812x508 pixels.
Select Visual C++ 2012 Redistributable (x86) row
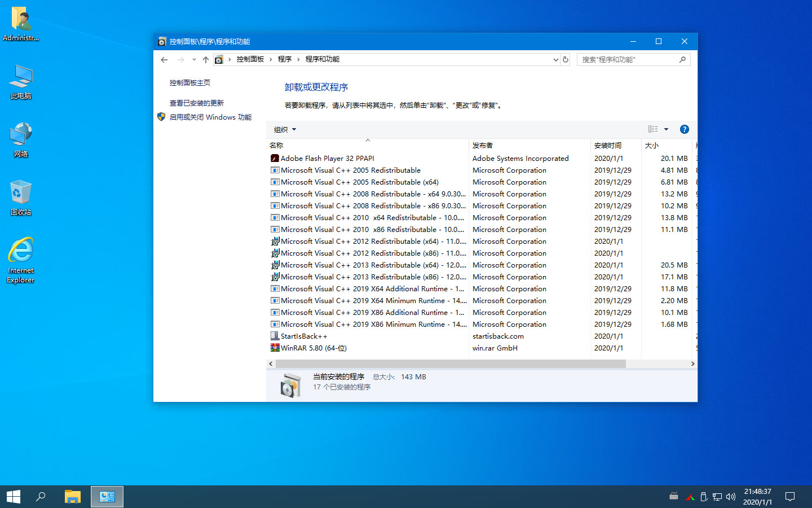(x=482, y=253)
